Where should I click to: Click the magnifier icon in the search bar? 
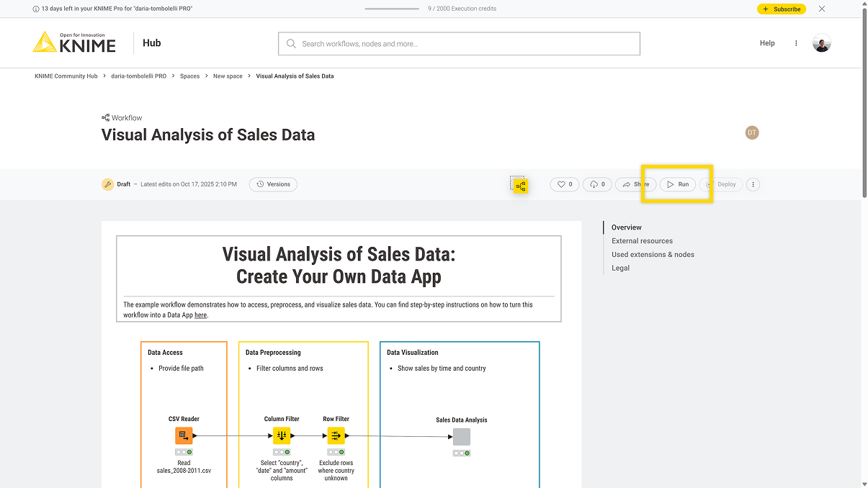tap(291, 43)
